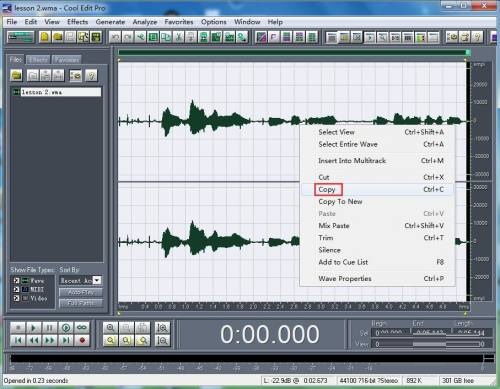Choose Copy from the context menu
The width and height of the screenshot is (500, 389).
pyautogui.click(x=378, y=190)
